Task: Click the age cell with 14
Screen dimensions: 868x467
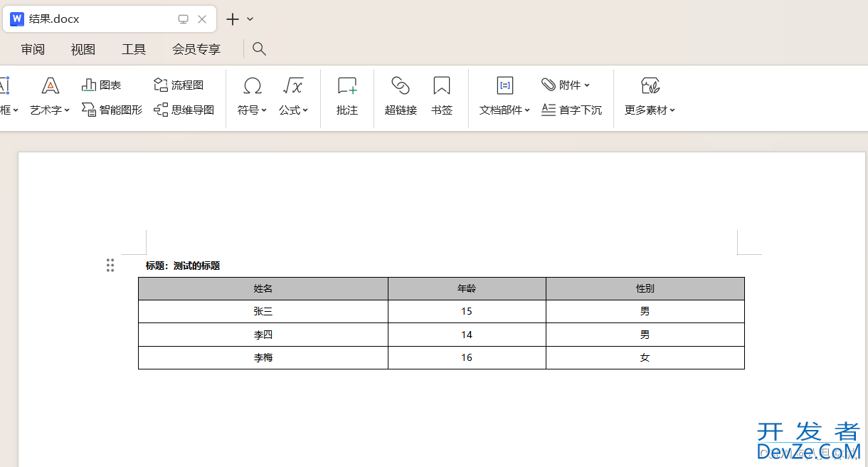Action: [467, 335]
